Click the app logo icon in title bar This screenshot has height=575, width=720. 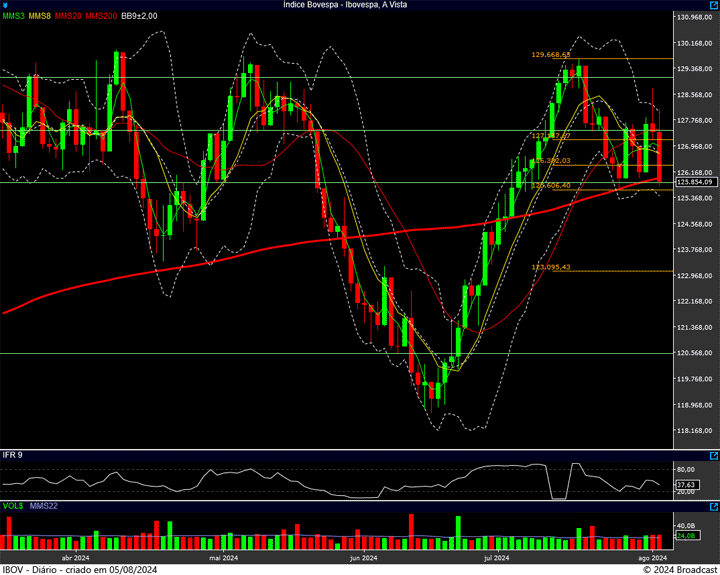point(6,5)
